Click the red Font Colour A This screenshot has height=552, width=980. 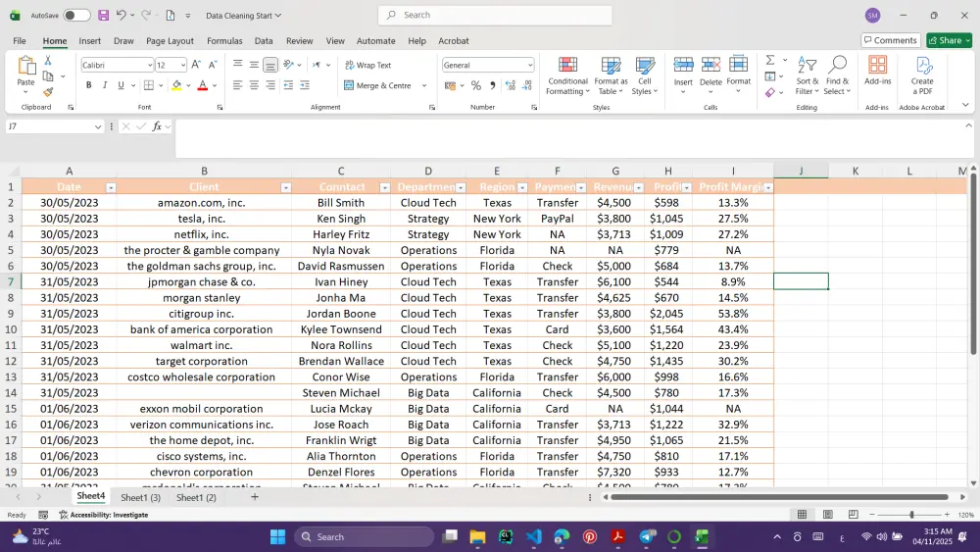(203, 85)
